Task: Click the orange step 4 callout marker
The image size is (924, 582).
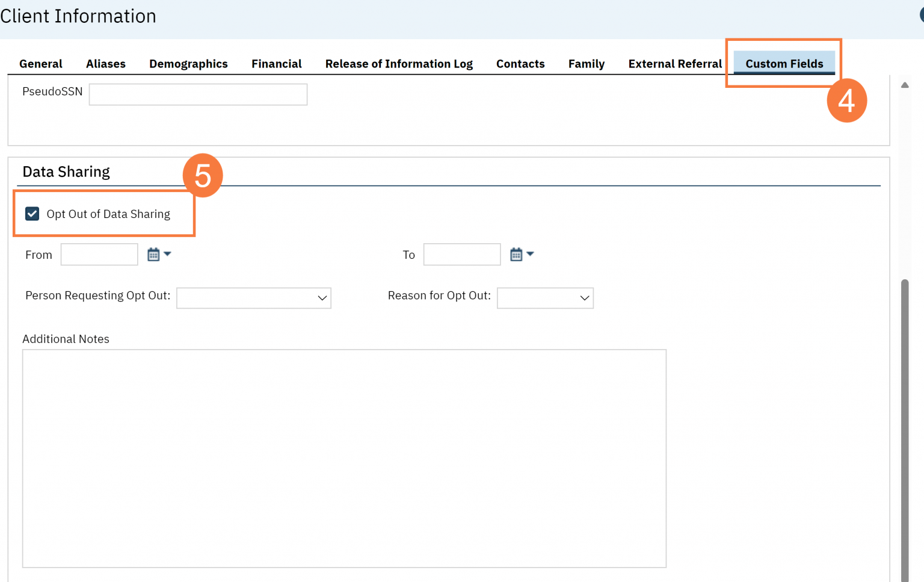Action: [847, 101]
